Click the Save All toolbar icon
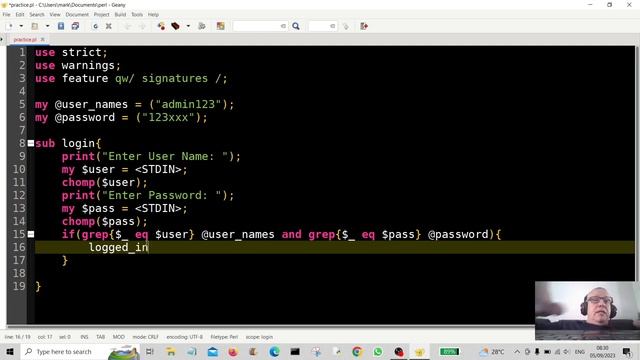 point(76,26)
